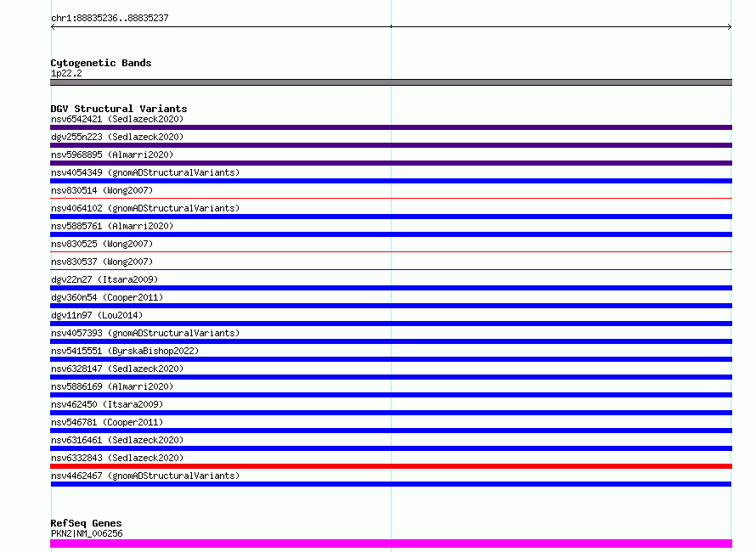Click the blue bar under nsv4054349
This screenshot has width=756, height=552.
[391, 181]
